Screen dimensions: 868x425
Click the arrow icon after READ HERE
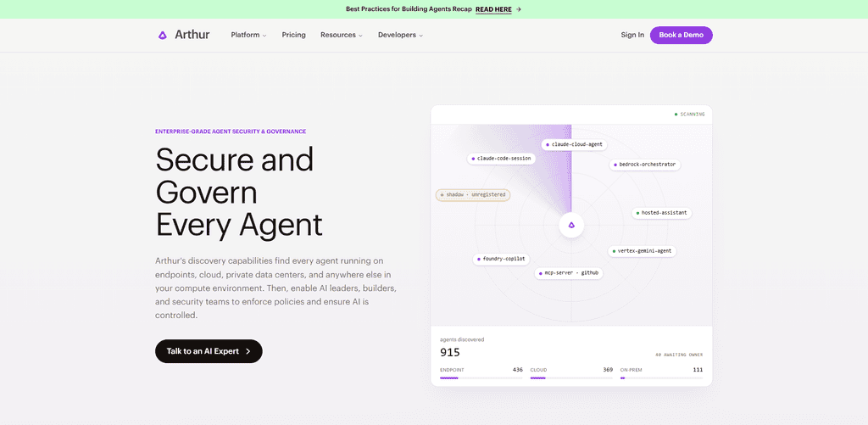point(518,9)
